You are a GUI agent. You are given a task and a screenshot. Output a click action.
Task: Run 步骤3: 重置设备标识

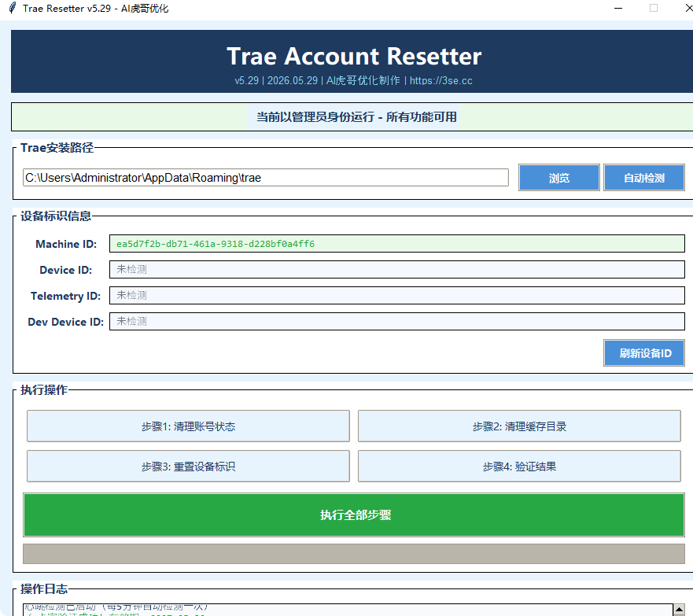pos(188,467)
